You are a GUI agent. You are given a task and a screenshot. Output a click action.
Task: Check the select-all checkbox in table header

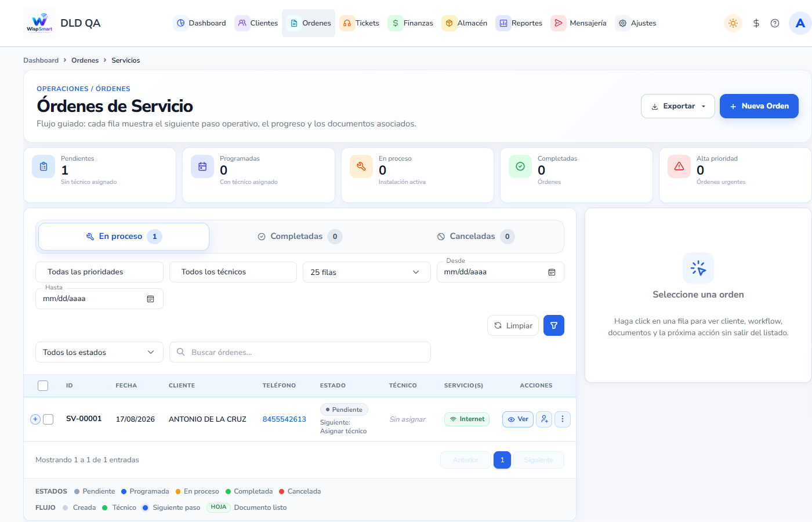pos(43,386)
